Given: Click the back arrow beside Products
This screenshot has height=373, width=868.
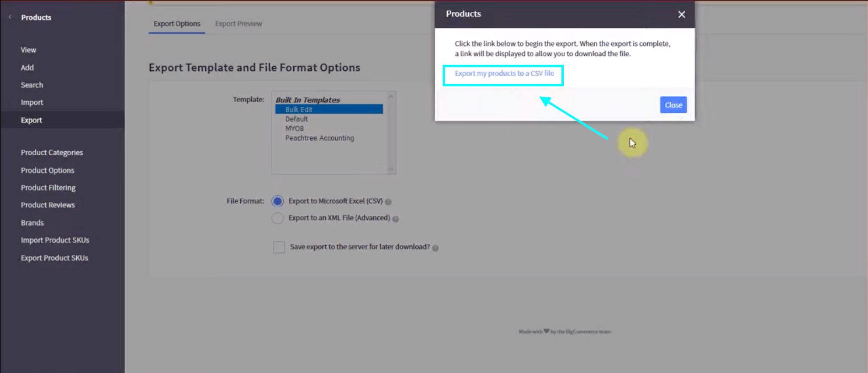Looking at the screenshot, I should 10,17.
